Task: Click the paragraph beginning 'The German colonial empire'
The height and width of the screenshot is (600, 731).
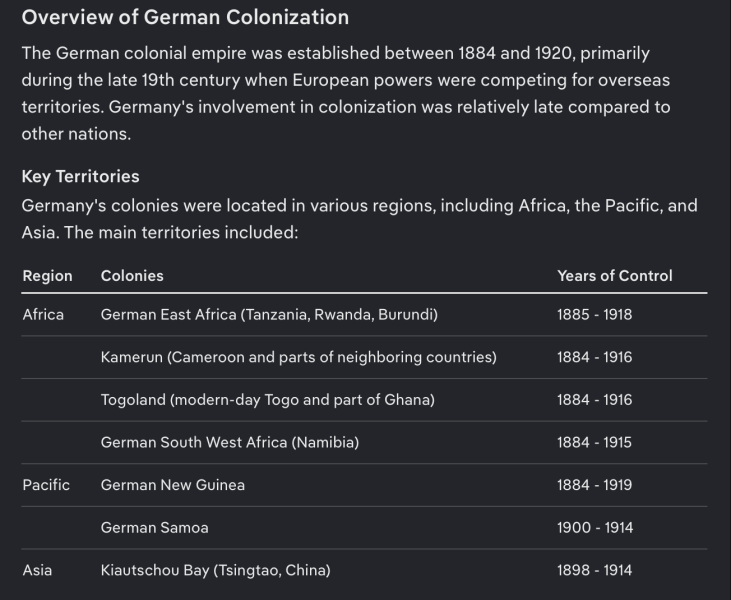Action: [346, 93]
